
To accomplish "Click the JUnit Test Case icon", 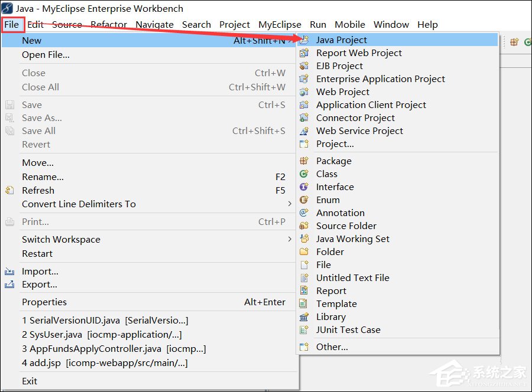I will (x=304, y=329).
